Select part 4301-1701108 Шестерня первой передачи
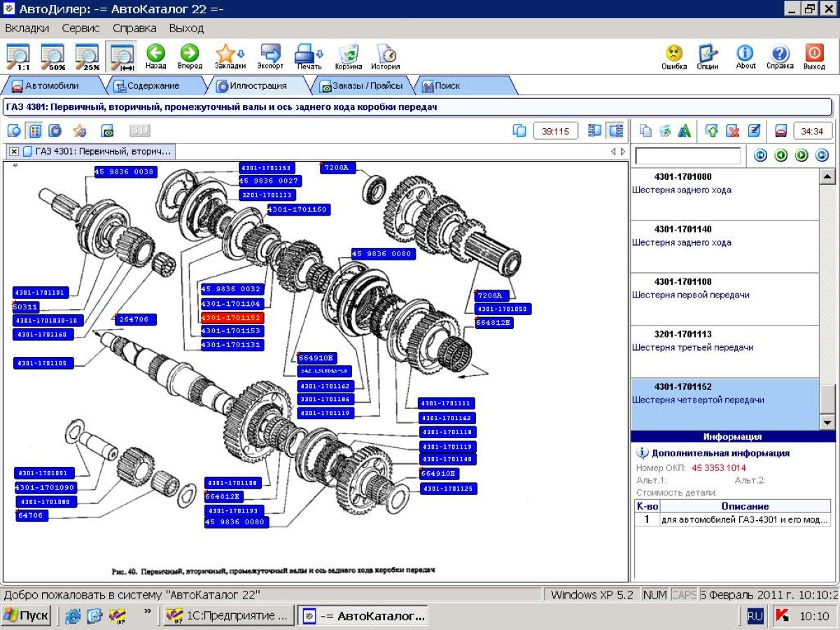The width and height of the screenshot is (840, 630). click(724, 299)
